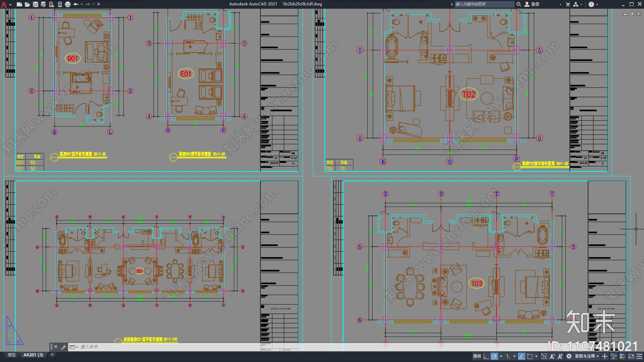
Task: Click the Save As icon
Action: tap(43, 4)
